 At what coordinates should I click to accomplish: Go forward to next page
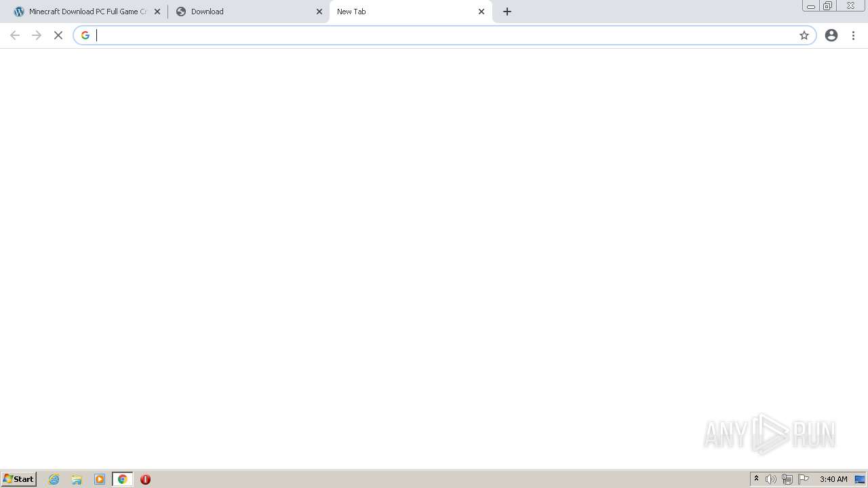[37, 35]
